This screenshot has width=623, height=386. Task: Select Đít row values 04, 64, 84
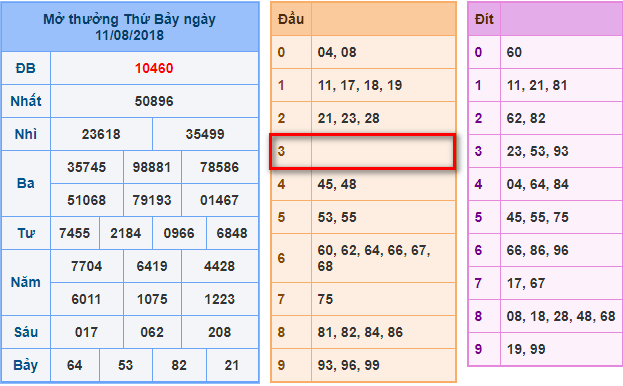(x=537, y=184)
